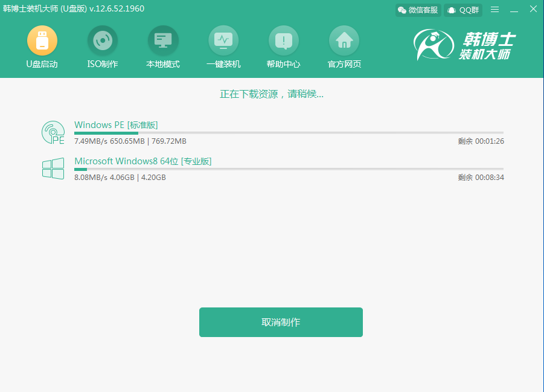Click the Windows PE disc icon

[x=53, y=132]
